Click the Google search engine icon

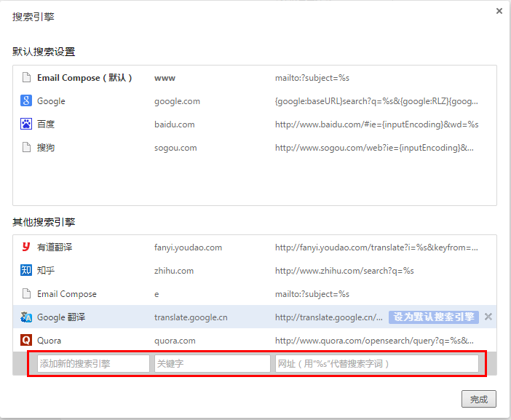coord(26,100)
